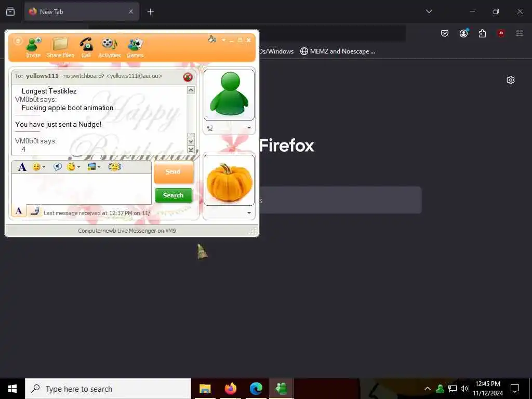The image size is (532, 399).
Task: Open the Extensions puzzle icon
Action: point(482,33)
